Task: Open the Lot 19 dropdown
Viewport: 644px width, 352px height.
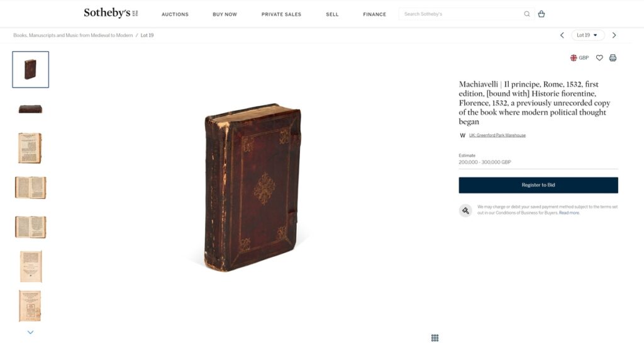Action: (587, 35)
